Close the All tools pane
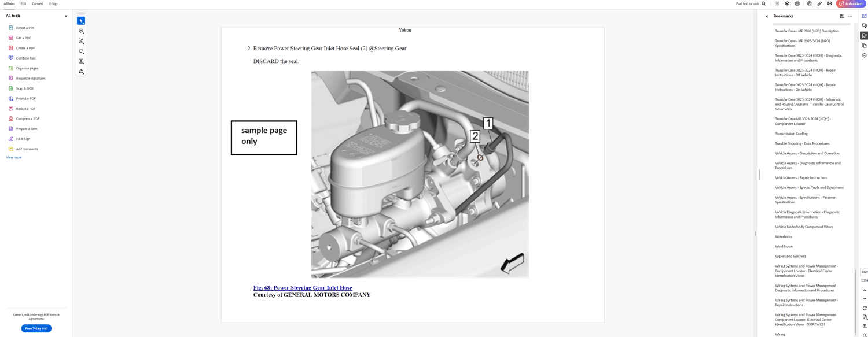Viewport: 868px width, 337px height. coord(66,16)
